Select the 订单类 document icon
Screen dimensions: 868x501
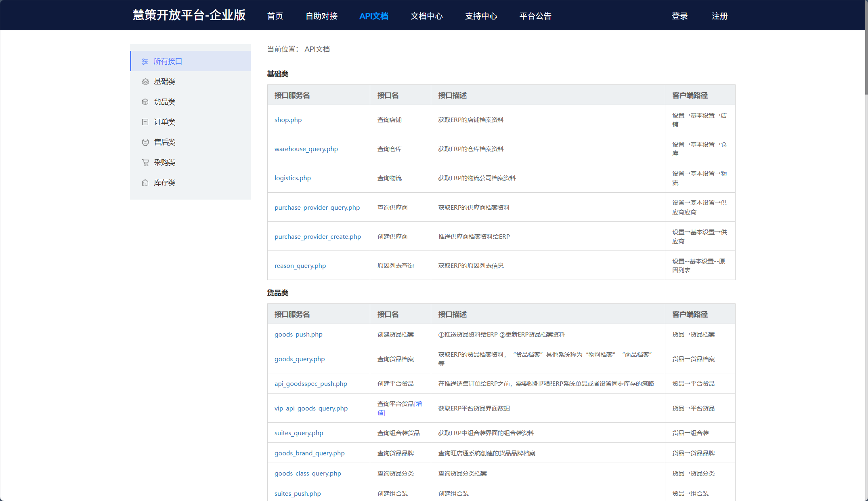coord(145,122)
